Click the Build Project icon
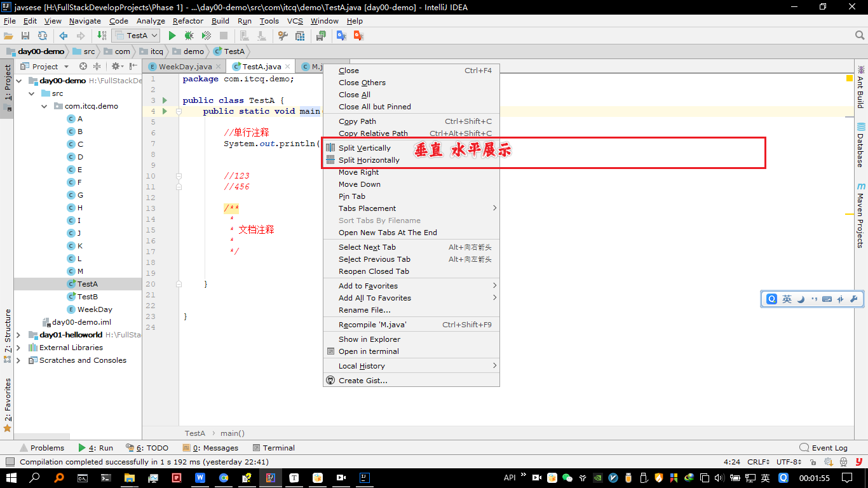Image resolution: width=868 pixels, height=488 pixels. click(x=102, y=36)
